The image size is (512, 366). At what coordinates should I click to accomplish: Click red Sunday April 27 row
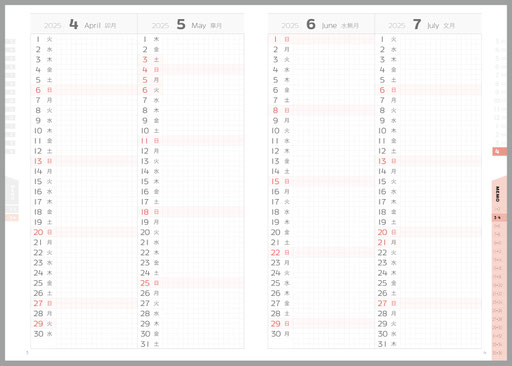coord(84,303)
